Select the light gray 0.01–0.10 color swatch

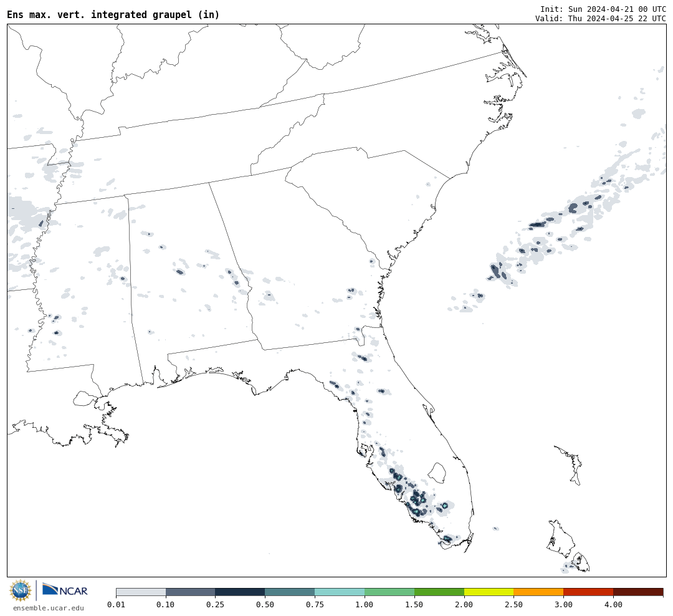point(141,592)
